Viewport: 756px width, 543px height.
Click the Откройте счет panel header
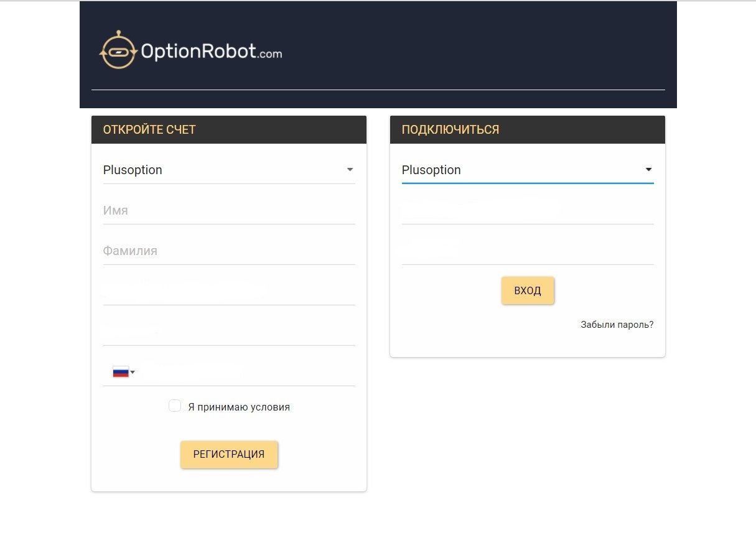click(229, 130)
